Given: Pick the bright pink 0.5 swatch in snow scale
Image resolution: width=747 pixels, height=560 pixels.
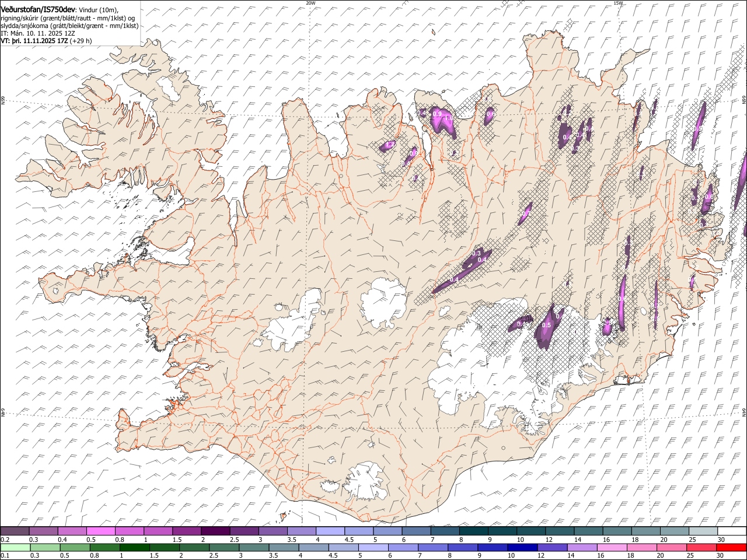Looking at the screenshot, I should point(100,531).
